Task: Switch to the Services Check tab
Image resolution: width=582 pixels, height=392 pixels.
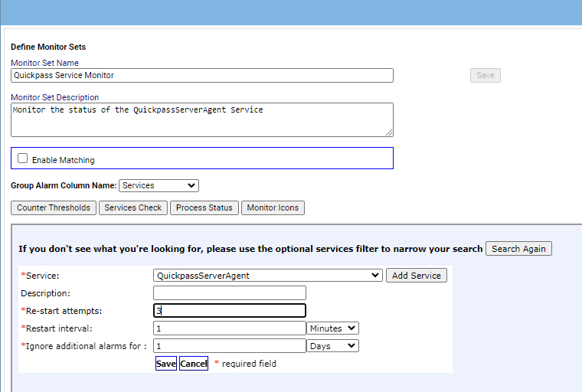Action: click(133, 208)
